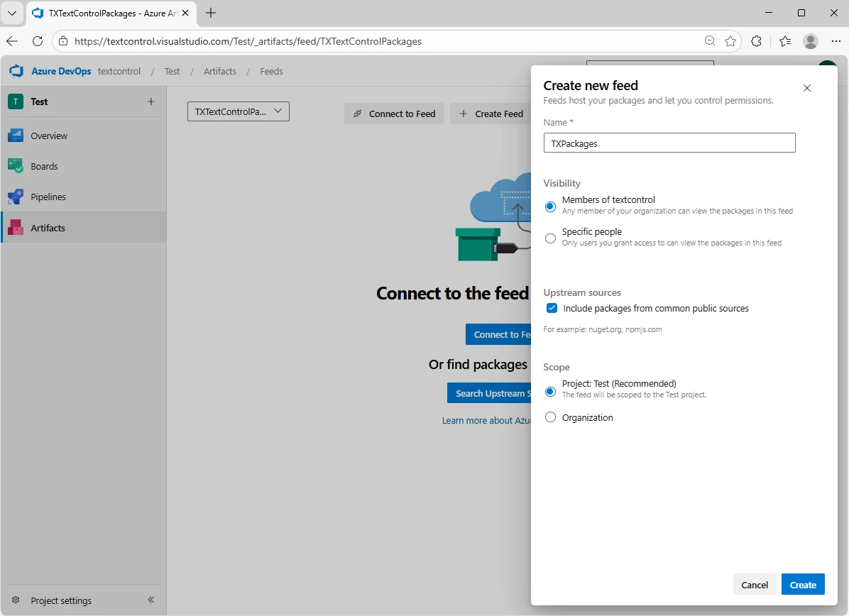Open Pipelines from the sidebar
This screenshot has width=849, height=616.
(15, 196)
